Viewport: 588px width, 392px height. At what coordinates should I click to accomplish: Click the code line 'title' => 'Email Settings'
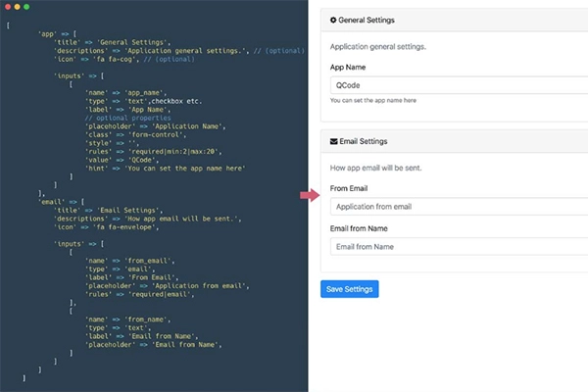109,210
